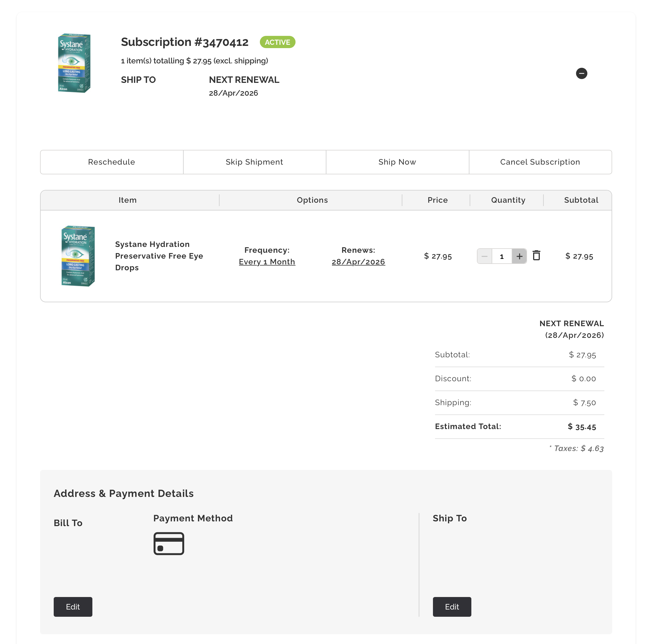This screenshot has width=660, height=644.
Task: Decrease quantity with the minus button
Action: tap(484, 256)
